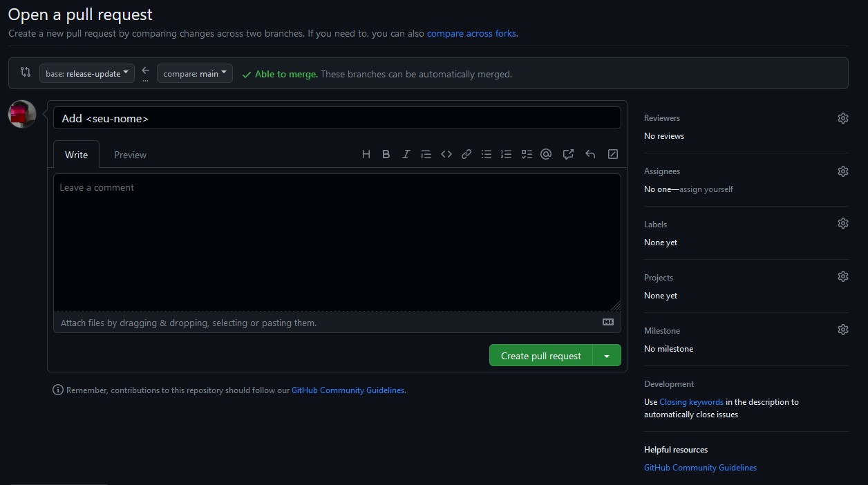Click the Markdown supported icon
The image size is (868, 485).
coord(608,322)
